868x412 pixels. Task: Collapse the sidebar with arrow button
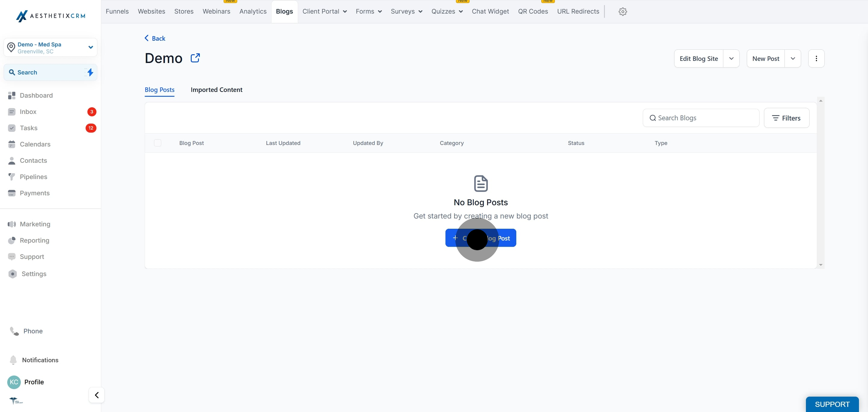tap(96, 395)
